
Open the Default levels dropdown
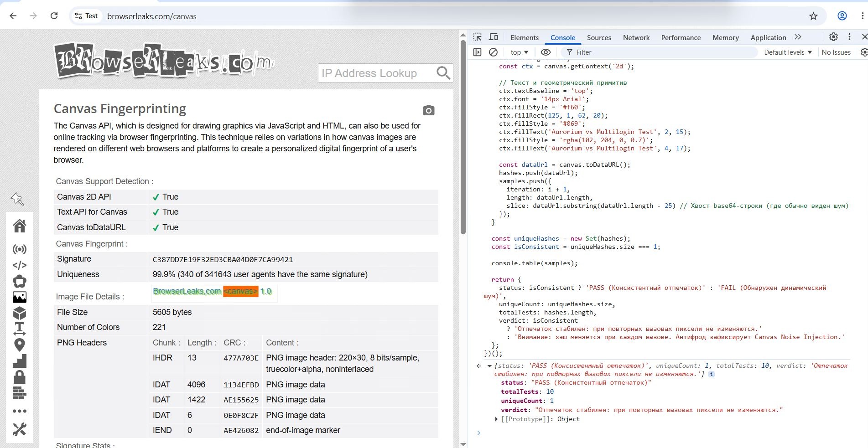[x=788, y=52]
